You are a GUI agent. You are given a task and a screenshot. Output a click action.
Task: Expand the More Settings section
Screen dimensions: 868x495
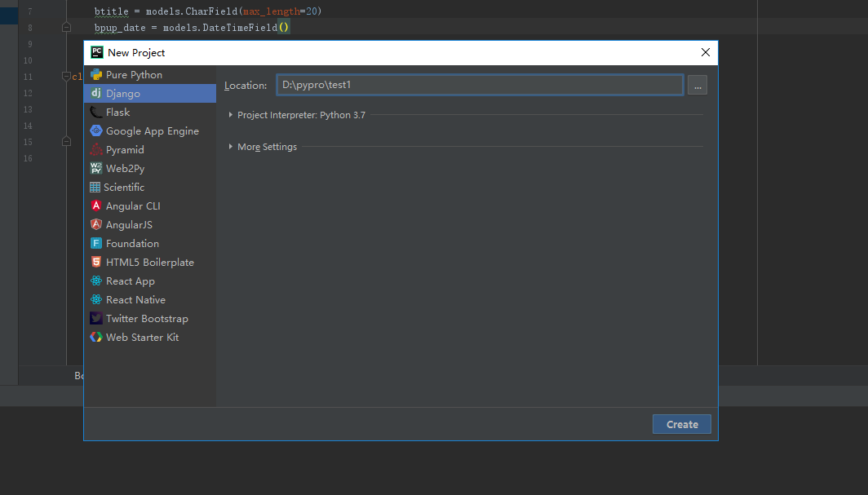tap(230, 147)
